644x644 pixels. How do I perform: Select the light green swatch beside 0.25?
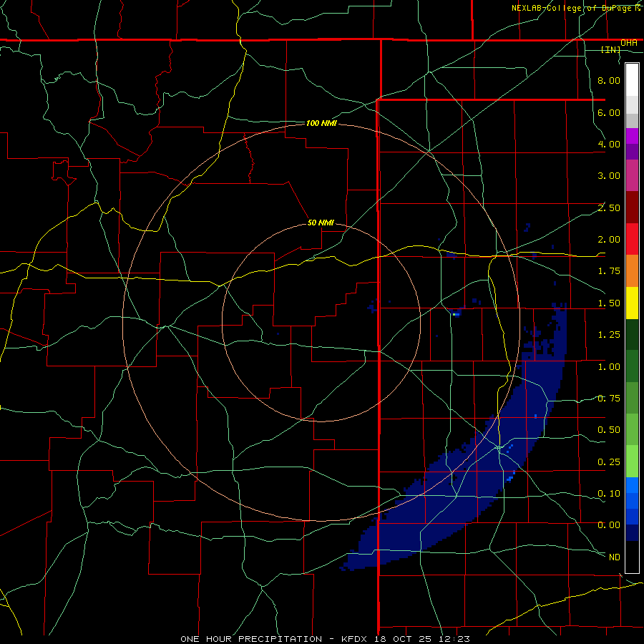coord(632,462)
